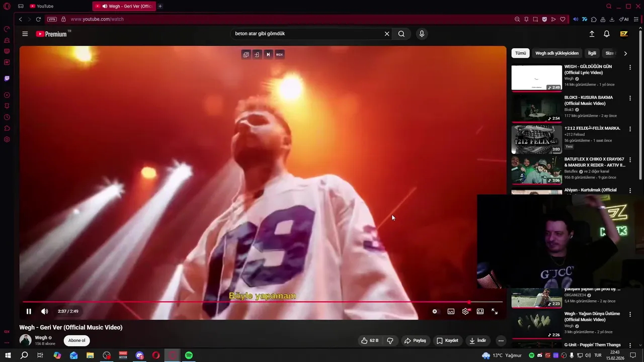Toggle the ad-blocker shield icon
The width and height of the screenshot is (644, 362).
[x=544, y=19]
